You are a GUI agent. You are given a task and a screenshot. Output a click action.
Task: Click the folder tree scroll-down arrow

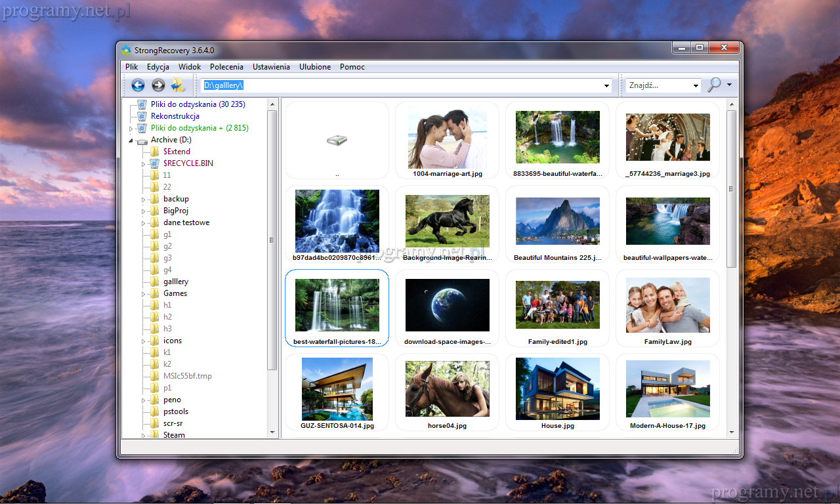point(273,432)
